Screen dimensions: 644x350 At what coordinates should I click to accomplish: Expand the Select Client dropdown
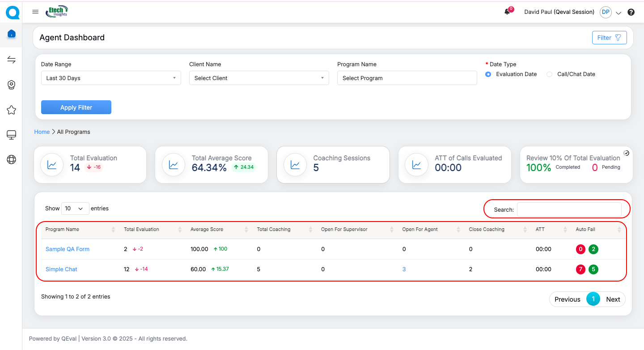(x=259, y=78)
